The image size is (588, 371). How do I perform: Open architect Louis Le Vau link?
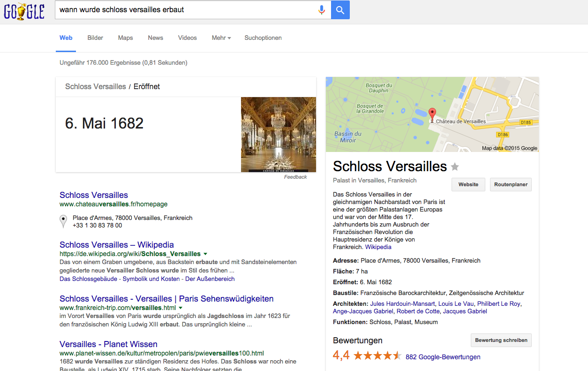pos(456,304)
